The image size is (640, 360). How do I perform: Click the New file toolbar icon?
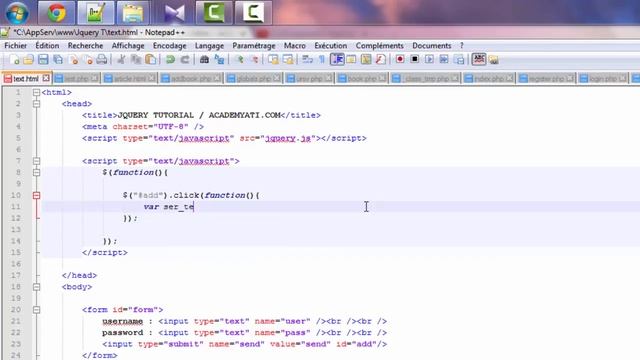(14, 60)
